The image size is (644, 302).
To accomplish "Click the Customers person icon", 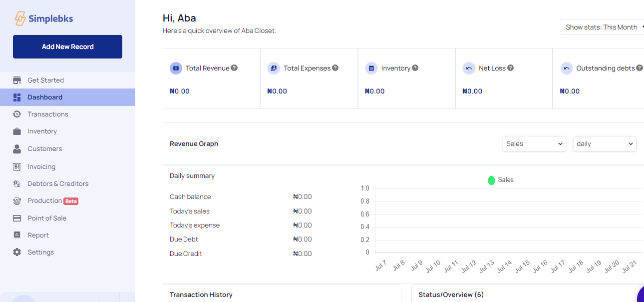I will tap(17, 149).
